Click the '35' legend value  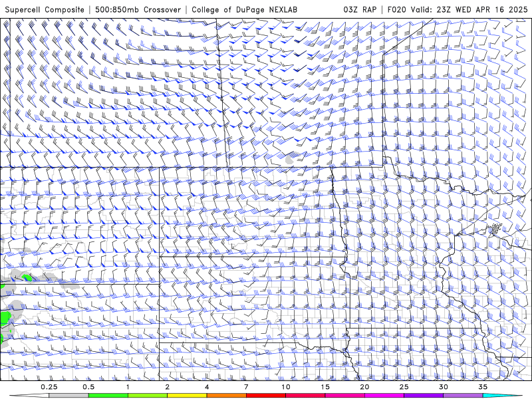(483, 387)
